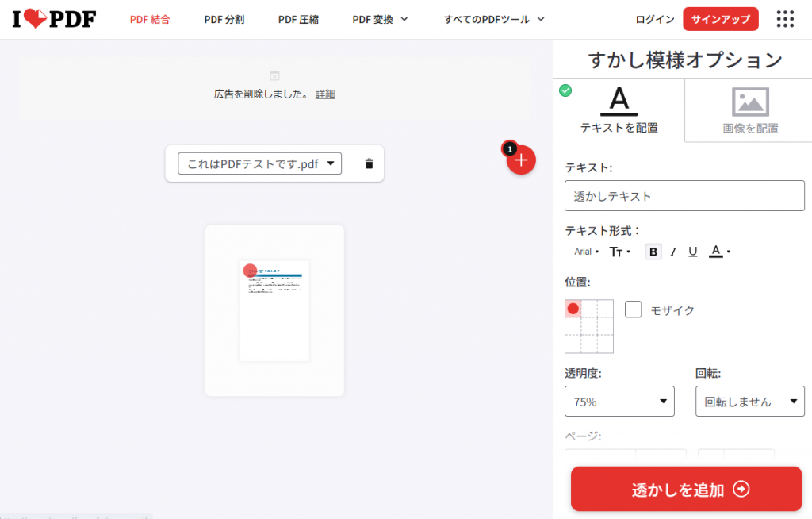Expand the PDF file name dropdown
812x519 pixels.
259,163
